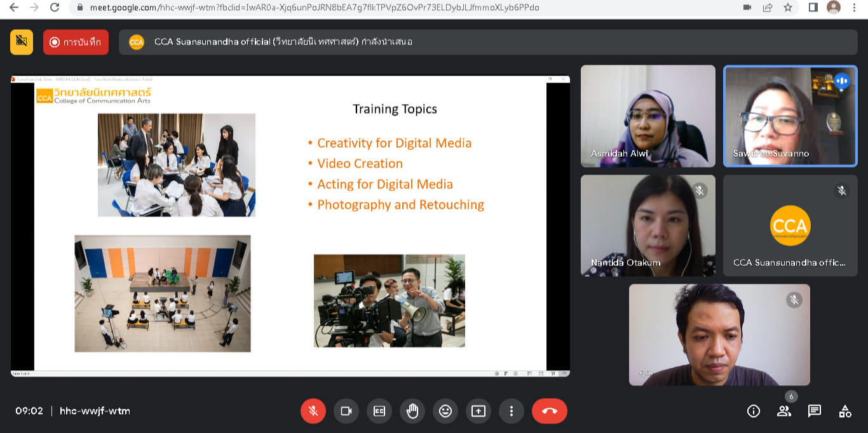Open the chat messages panel
Screen dimensions: 868x433
click(815, 411)
